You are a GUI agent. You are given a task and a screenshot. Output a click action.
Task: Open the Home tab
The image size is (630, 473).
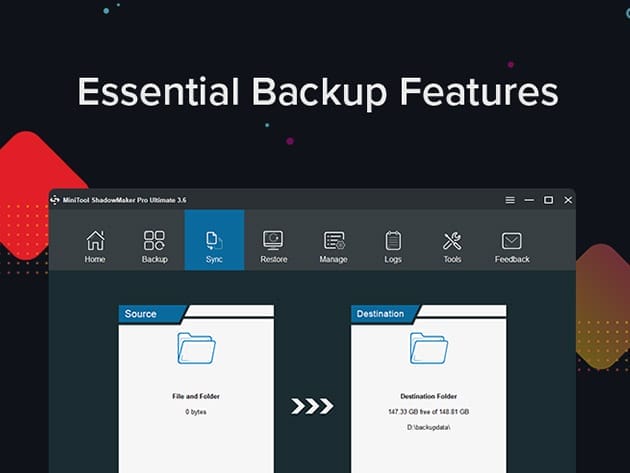pos(95,246)
